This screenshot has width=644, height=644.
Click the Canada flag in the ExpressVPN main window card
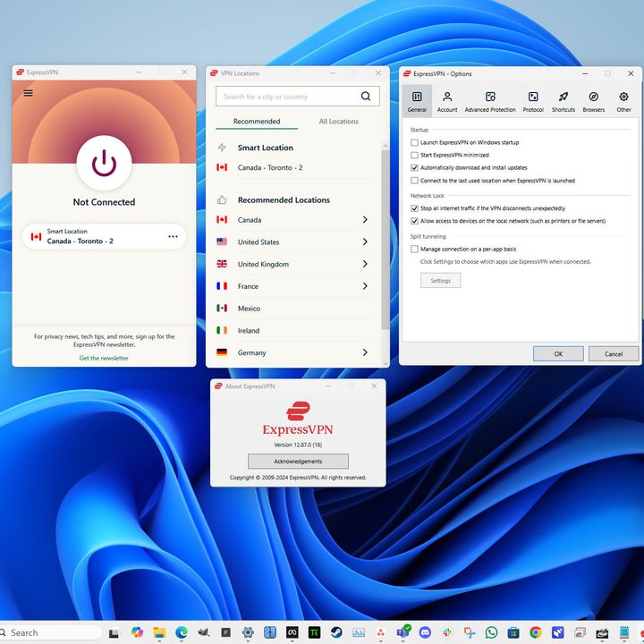pos(36,236)
